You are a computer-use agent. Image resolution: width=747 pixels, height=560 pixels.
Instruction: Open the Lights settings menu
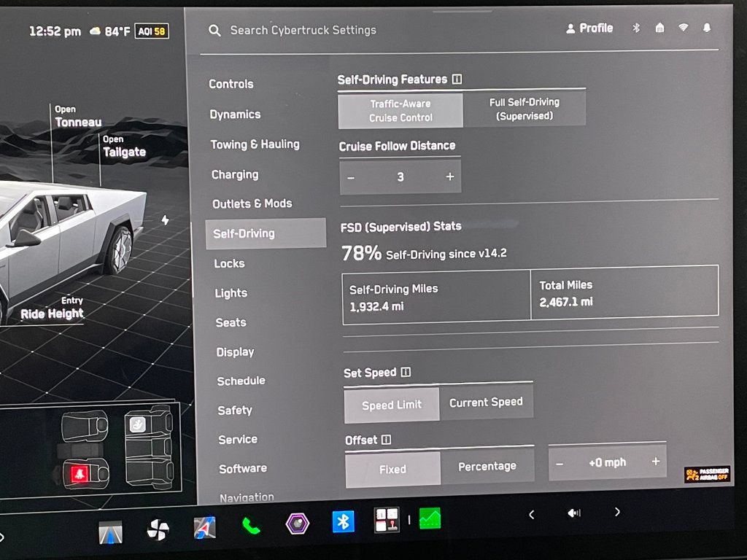click(x=231, y=293)
